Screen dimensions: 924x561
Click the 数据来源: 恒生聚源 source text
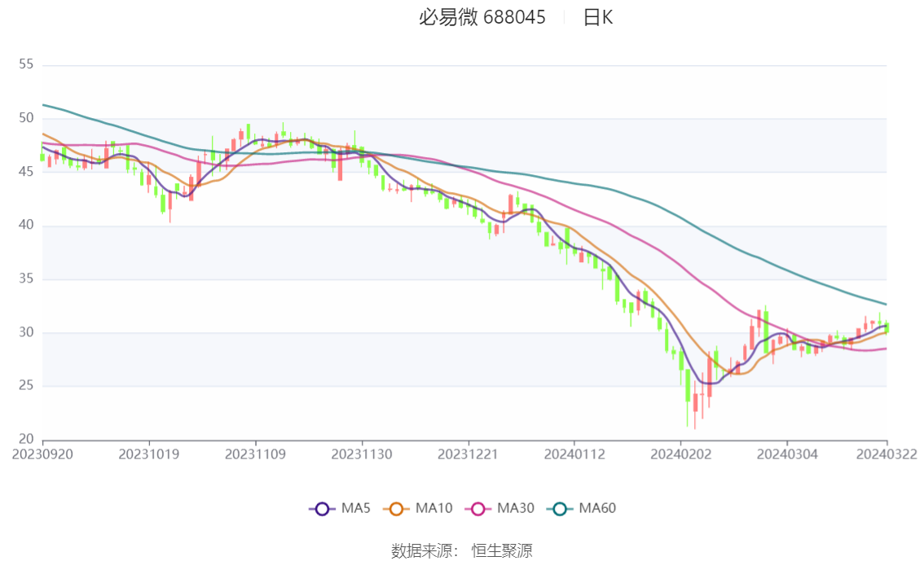(462, 551)
